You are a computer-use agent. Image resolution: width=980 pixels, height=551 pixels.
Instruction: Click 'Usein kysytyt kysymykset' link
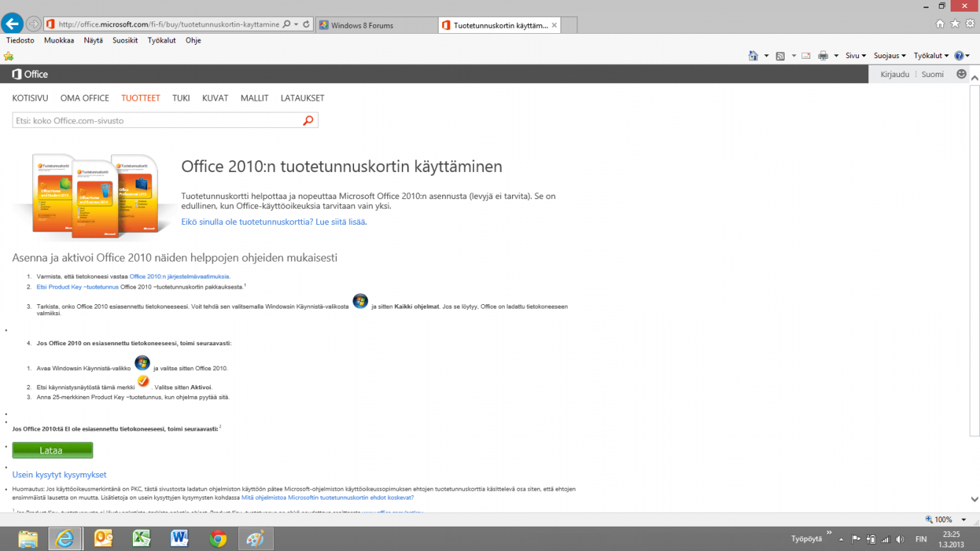[60, 475]
